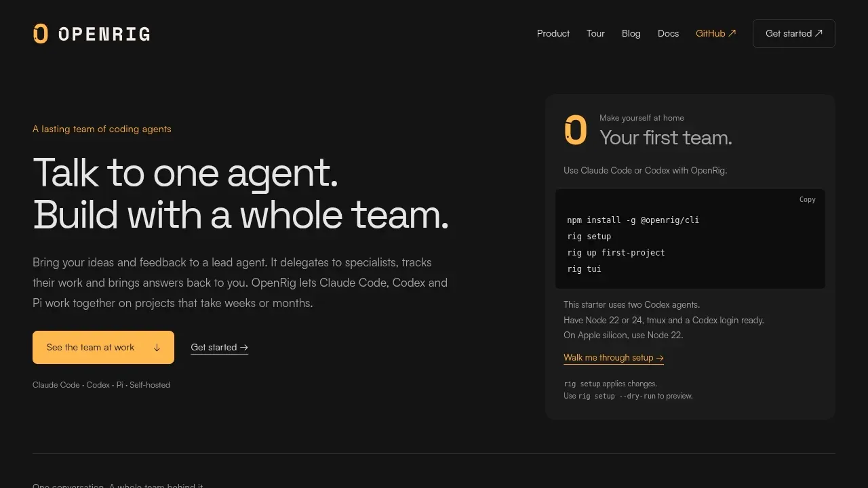Click the npm install -g @openrig/cli line
Viewport: 868px width, 488px height.
pyautogui.click(x=633, y=220)
